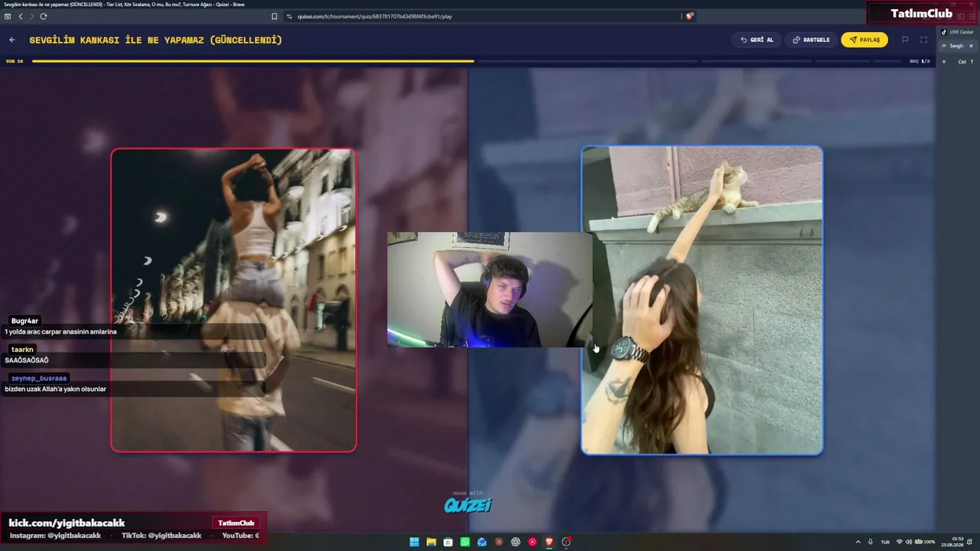Reload the Quizei page
The width and height of the screenshot is (980, 551).
[x=44, y=16]
